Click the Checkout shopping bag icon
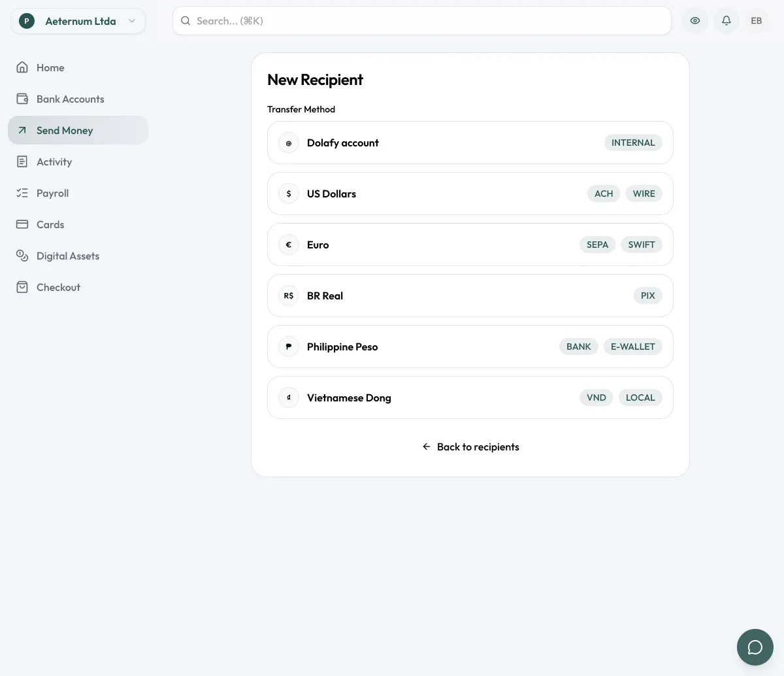This screenshot has height=676, width=784. pyautogui.click(x=22, y=287)
